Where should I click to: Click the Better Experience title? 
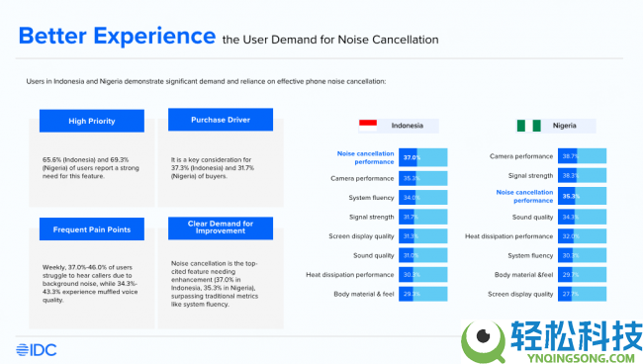118,36
